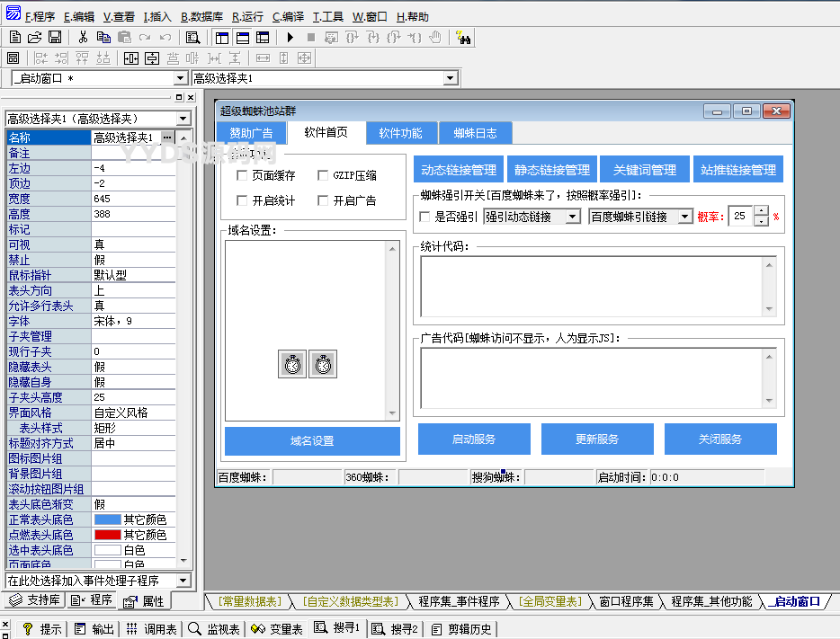
Task: Click the Cut scissors icon
Action: click(83, 37)
